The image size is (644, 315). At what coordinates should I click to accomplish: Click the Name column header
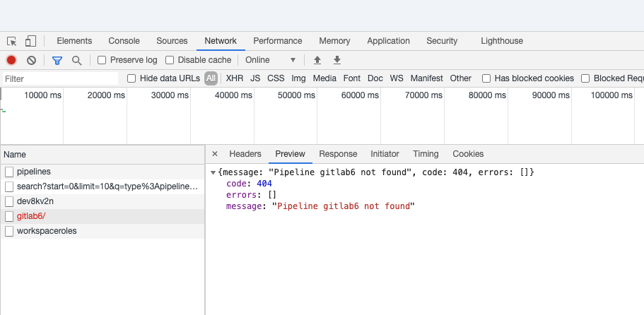click(103, 155)
